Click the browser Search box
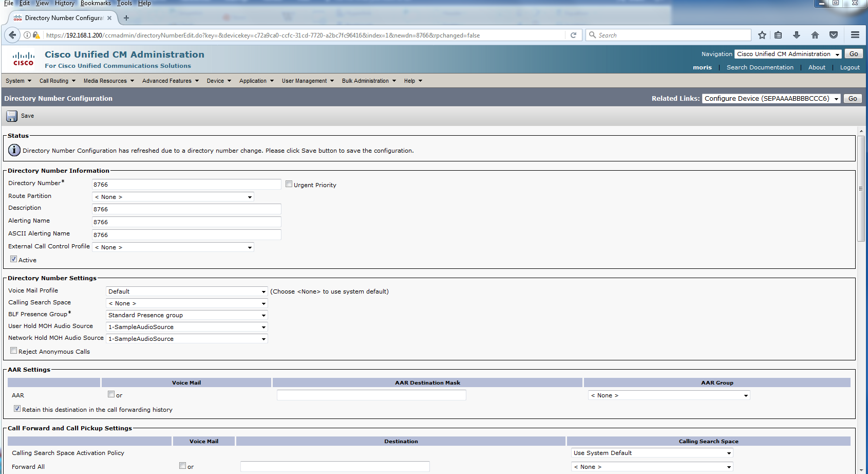Viewport: 868px width, 474px height. pyautogui.click(x=668, y=35)
